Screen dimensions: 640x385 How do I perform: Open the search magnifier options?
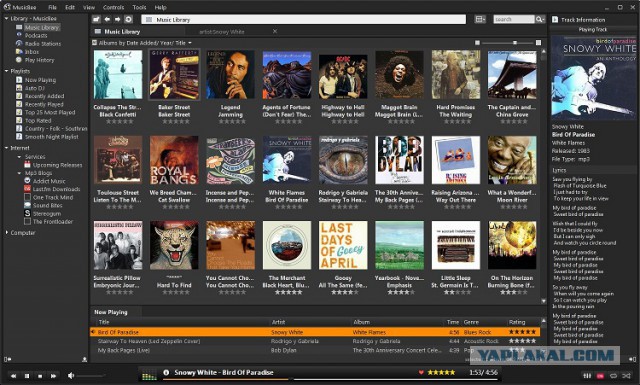(x=540, y=19)
